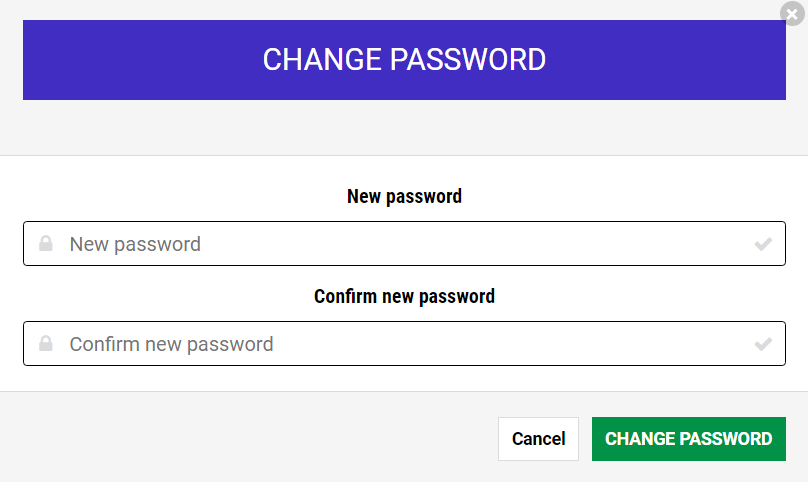The height and width of the screenshot is (482, 808).
Task: Click the Cancel button
Action: click(538, 439)
